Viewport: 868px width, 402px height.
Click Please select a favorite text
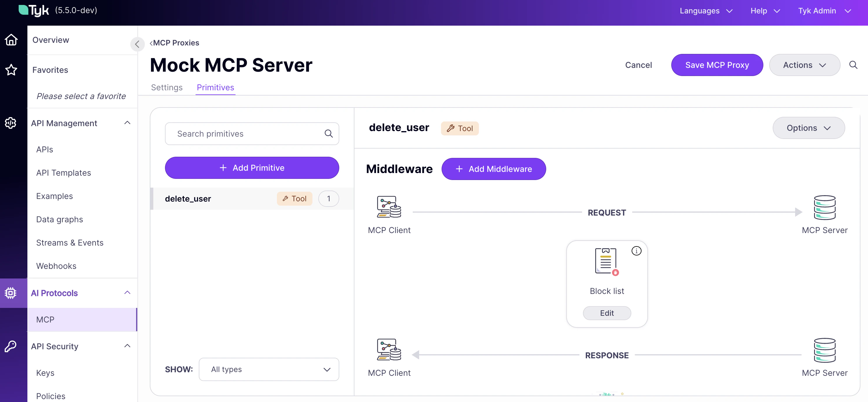pos(81,96)
